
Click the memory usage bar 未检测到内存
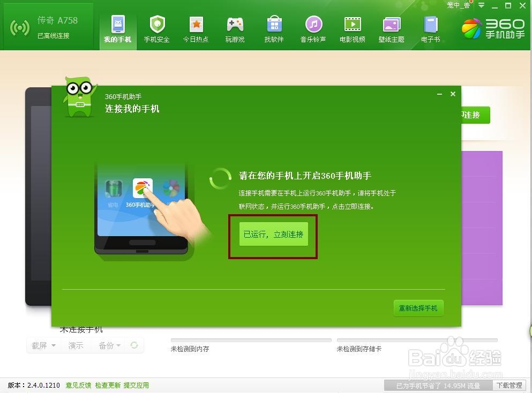pos(251,340)
